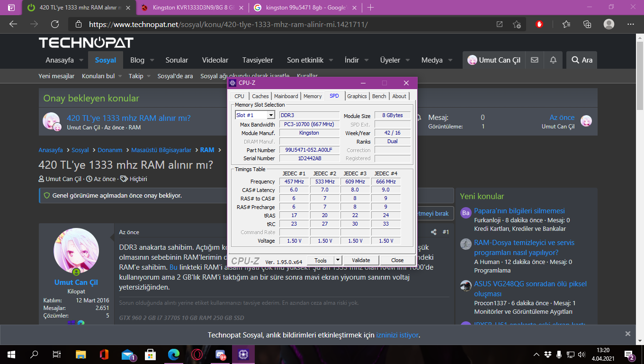
Task: Open the ASUS VG248QG ölü piksel thread
Action: click(x=530, y=289)
